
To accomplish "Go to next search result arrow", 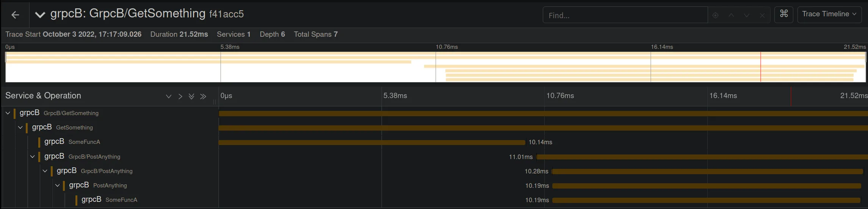I will (746, 16).
